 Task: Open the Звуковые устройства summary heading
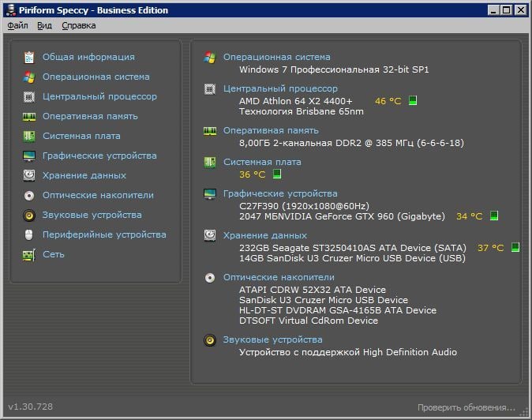click(x=273, y=339)
